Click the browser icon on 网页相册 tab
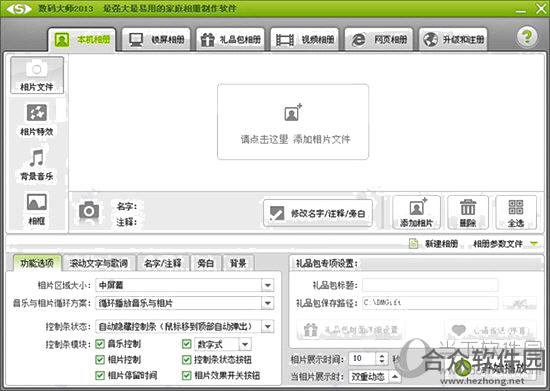The height and width of the screenshot is (391, 550). pyautogui.click(x=358, y=40)
